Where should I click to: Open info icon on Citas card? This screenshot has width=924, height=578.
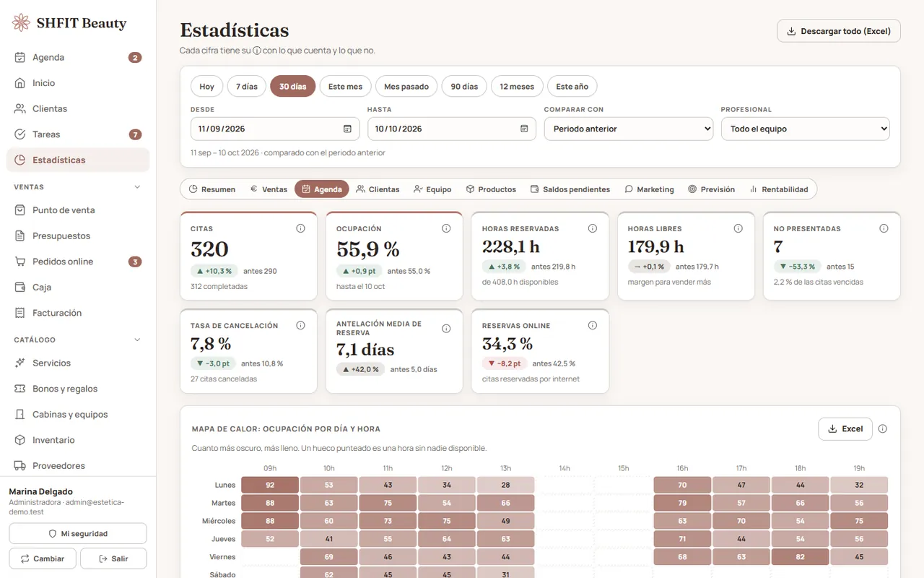(x=300, y=228)
